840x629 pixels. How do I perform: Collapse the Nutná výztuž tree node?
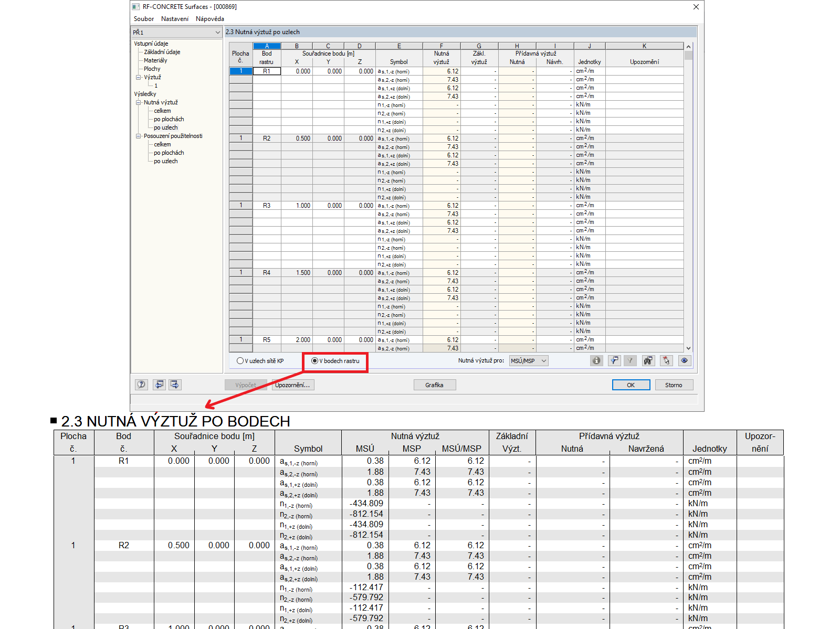click(x=139, y=102)
